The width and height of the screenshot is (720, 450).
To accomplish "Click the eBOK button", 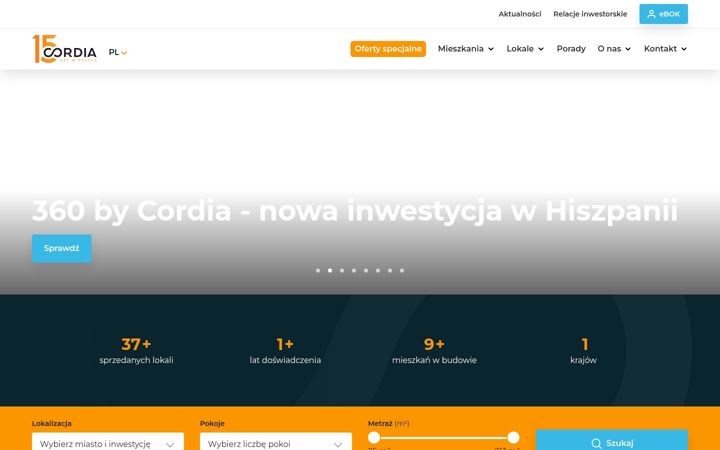I will point(664,14).
